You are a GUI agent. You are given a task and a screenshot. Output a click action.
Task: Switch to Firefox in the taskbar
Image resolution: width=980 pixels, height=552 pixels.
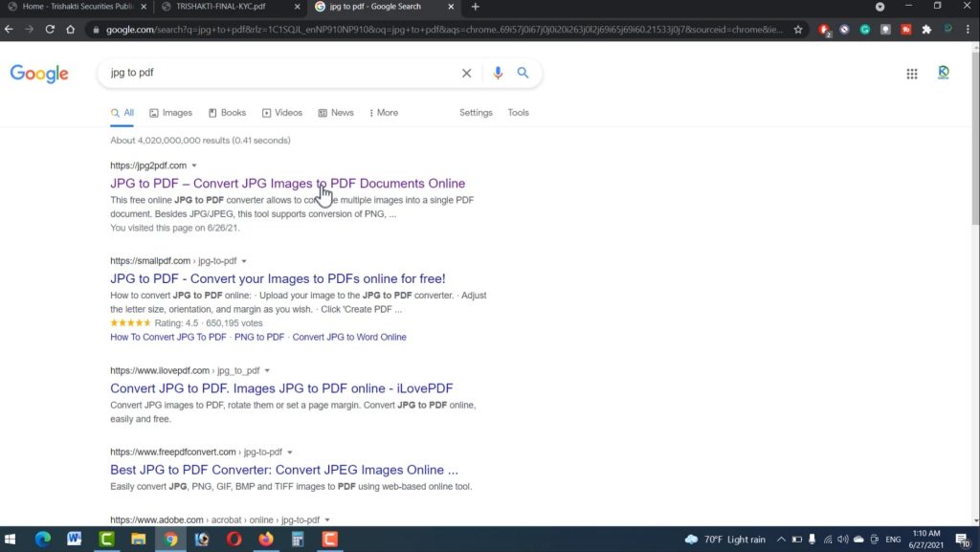pyautogui.click(x=266, y=539)
